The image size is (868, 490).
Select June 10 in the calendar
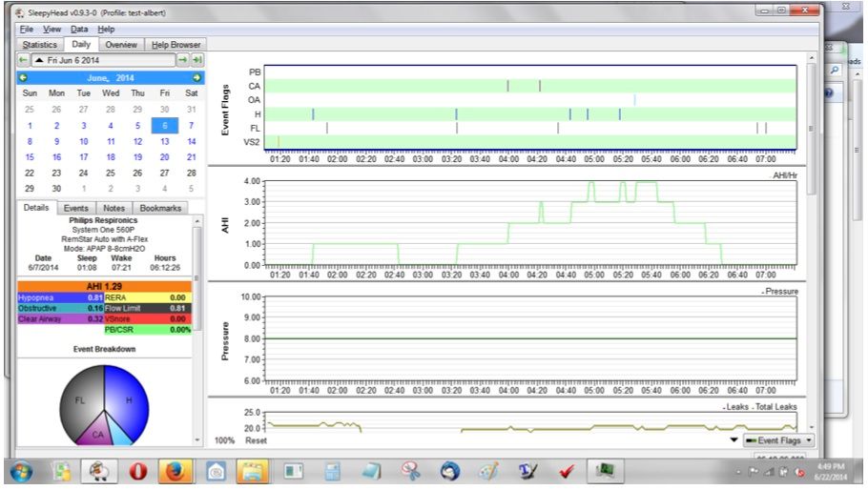click(x=84, y=142)
